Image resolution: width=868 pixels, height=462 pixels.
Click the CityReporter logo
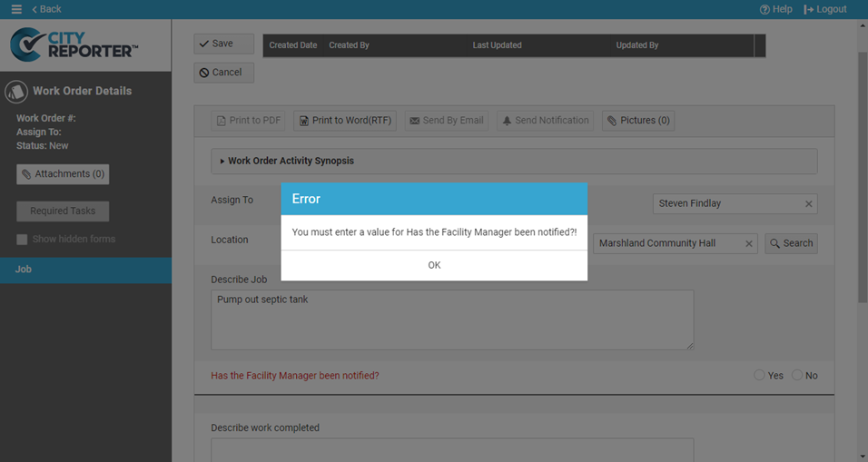74,44
